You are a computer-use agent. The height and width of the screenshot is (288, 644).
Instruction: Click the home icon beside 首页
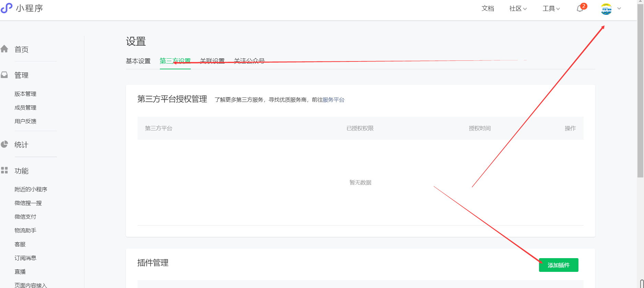(x=4, y=49)
